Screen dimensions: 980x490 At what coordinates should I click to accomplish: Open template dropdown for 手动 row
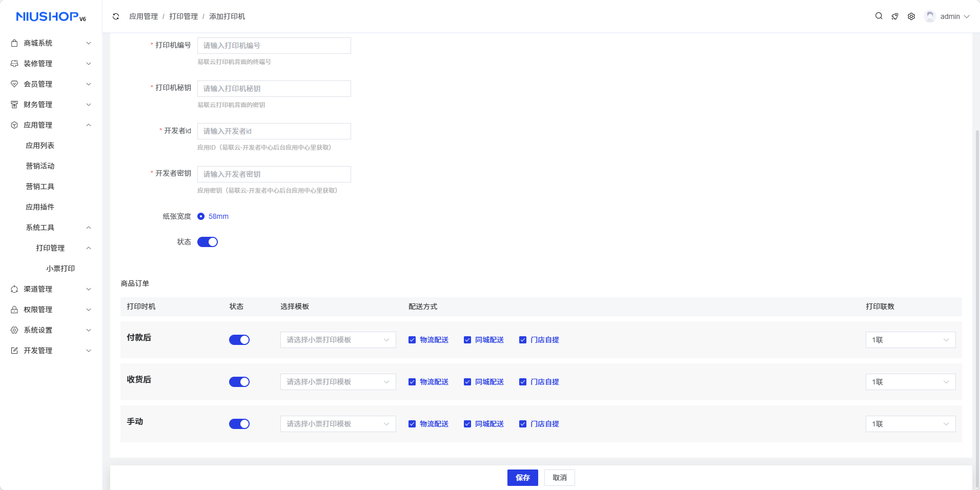pyautogui.click(x=338, y=424)
